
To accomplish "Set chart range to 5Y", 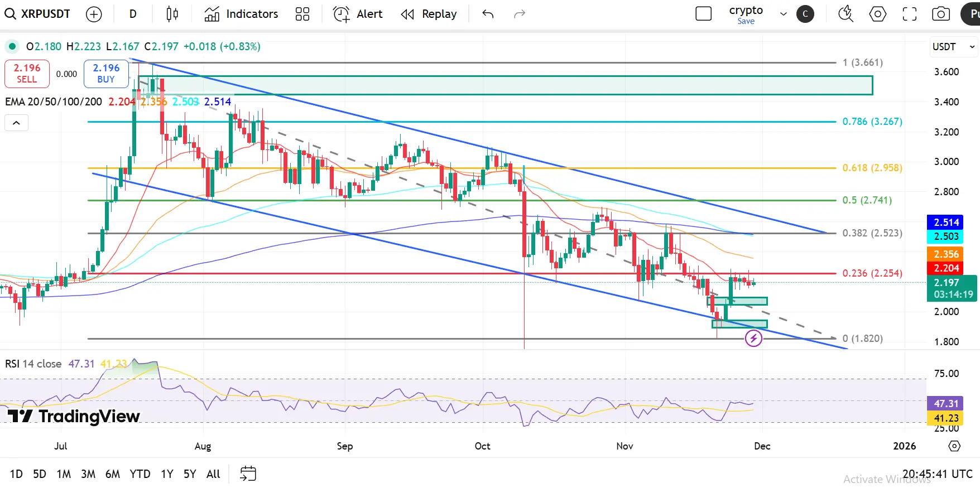I will point(190,474).
